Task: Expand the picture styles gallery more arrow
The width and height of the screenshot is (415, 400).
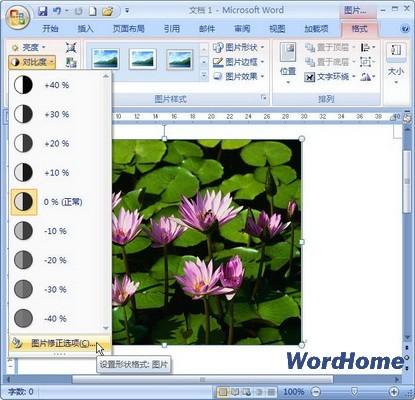Action: (204, 76)
